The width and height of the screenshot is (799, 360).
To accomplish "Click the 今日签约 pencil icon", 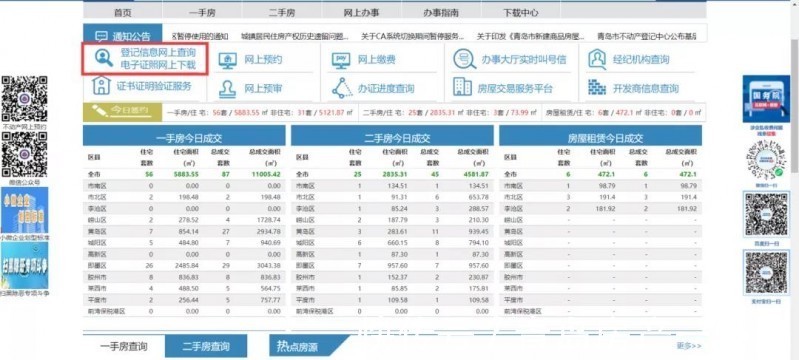I will (x=100, y=110).
